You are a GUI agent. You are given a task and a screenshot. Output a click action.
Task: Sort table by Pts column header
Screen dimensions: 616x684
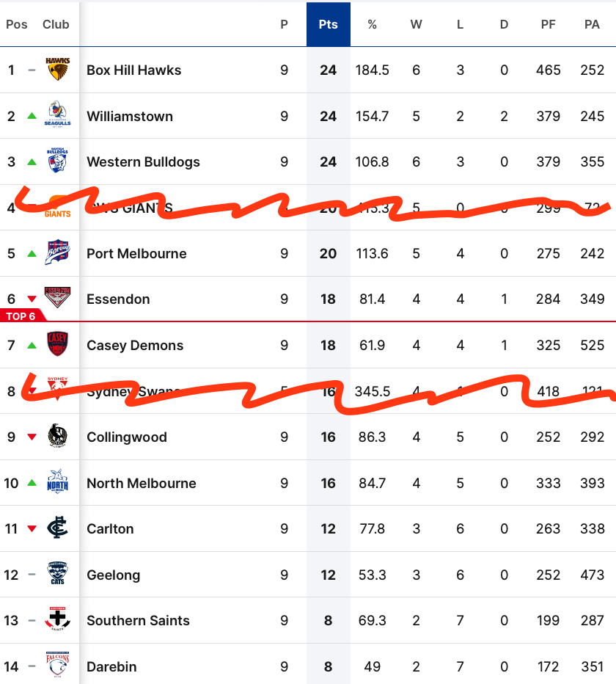coord(329,24)
